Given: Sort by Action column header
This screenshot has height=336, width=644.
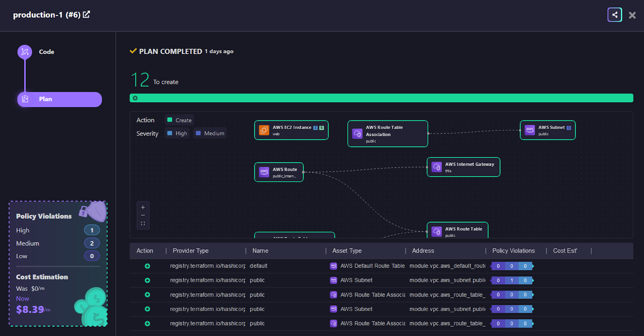Looking at the screenshot, I should 145,251.
